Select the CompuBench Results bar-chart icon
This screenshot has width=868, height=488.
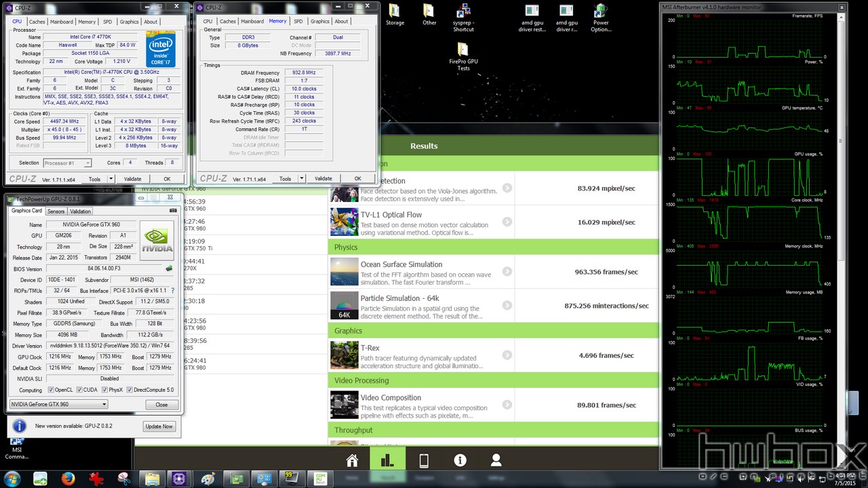(387, 461)
